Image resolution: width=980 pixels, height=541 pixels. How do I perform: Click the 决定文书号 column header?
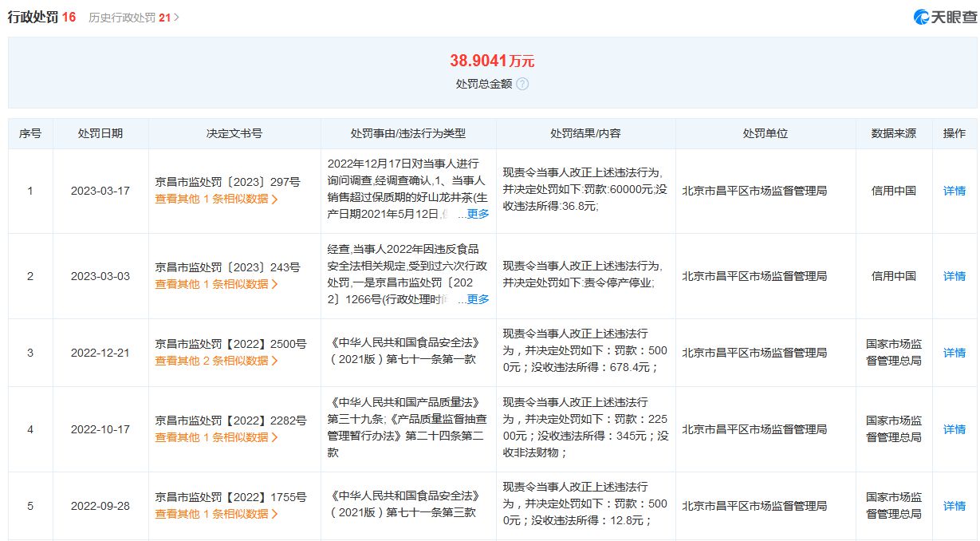(x=234, y=133)
